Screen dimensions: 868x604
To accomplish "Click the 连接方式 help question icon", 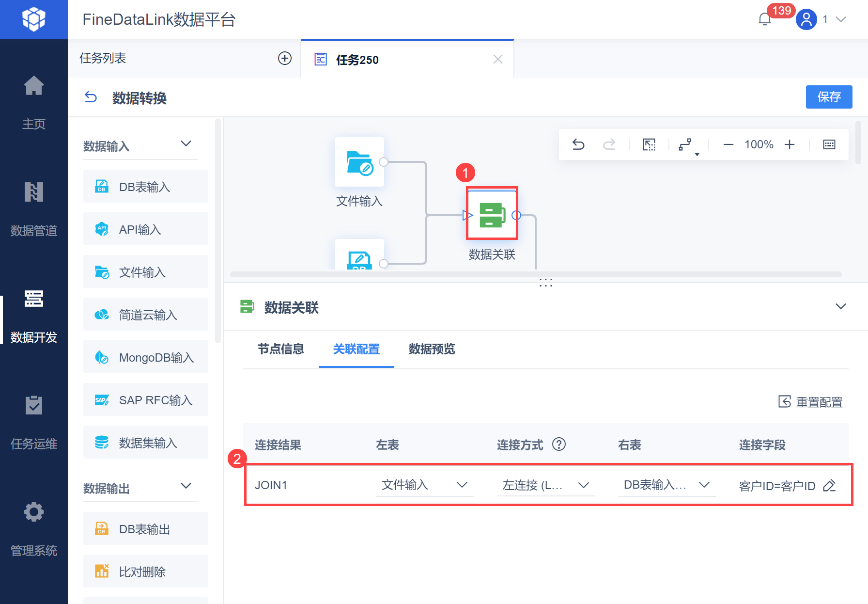I will (559, 444).
